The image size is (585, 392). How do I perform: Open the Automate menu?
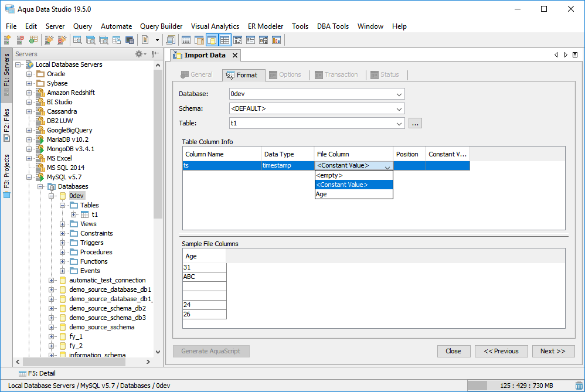coord(116,26)
